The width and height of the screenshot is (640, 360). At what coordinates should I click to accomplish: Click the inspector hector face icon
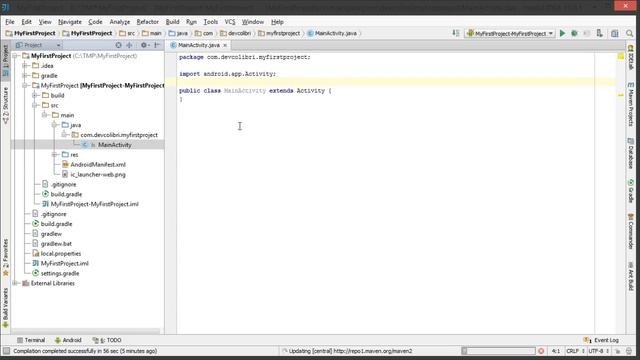(x=629, y=351)
